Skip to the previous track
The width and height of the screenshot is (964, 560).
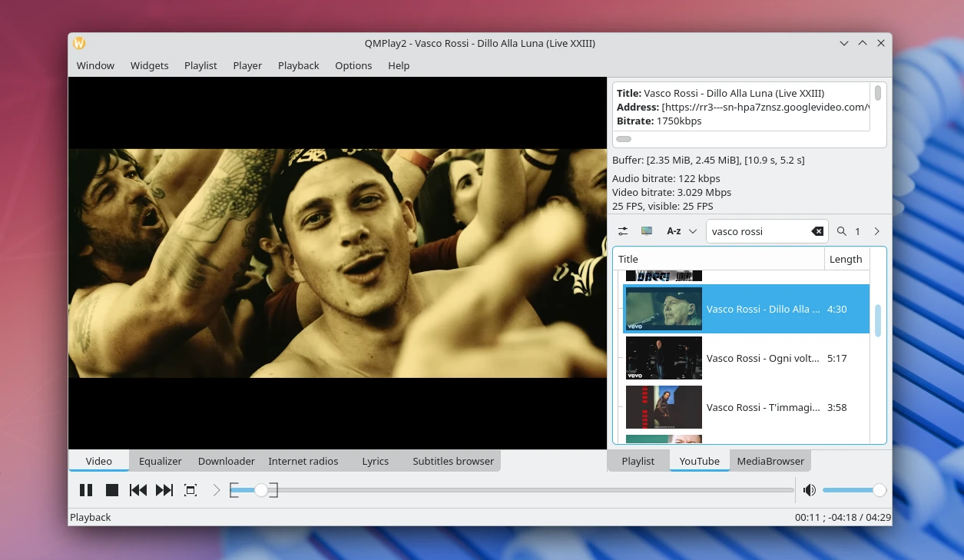(x=137, y=489)
